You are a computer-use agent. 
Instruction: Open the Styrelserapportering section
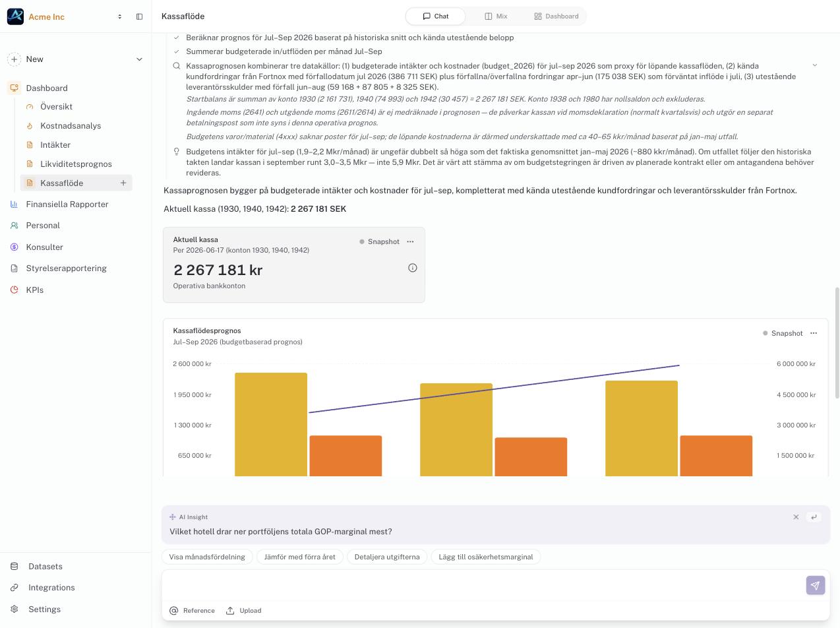click(66, 268)
